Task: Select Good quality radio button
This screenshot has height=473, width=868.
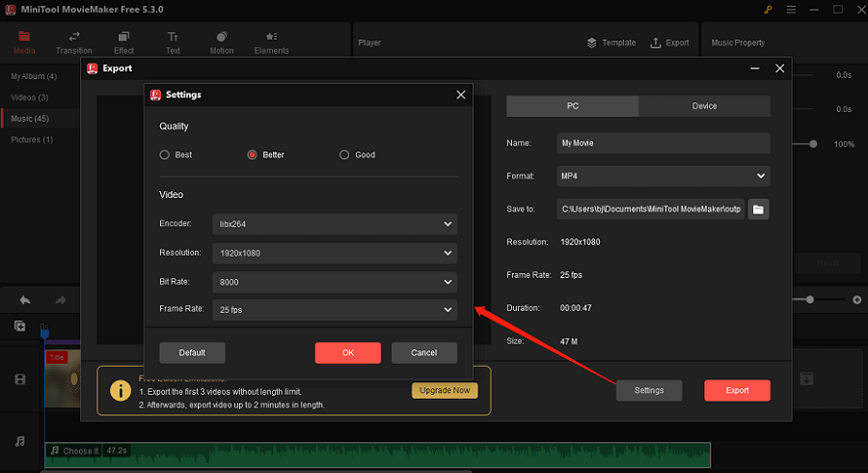Action: (344, 154)
